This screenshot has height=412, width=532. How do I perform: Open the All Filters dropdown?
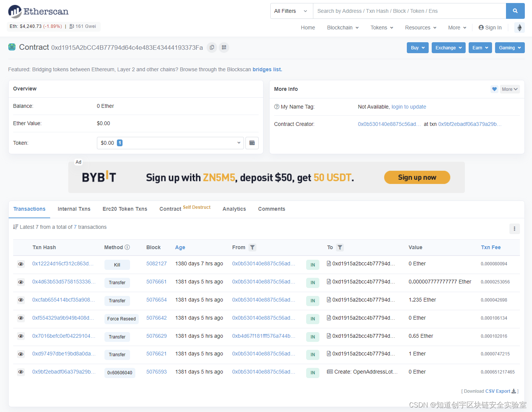coord(291,11)
